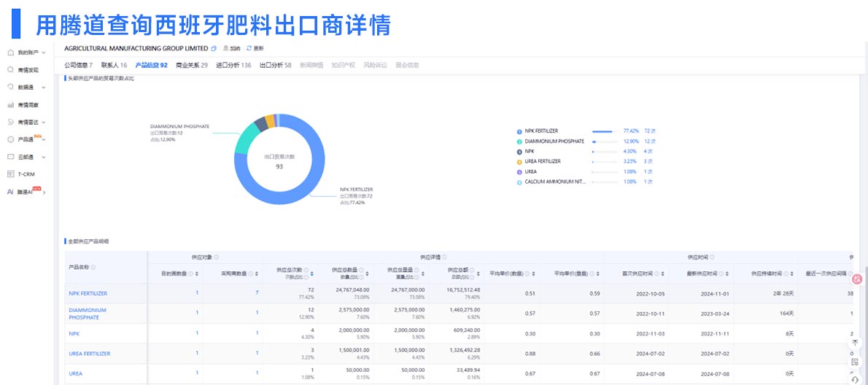The height and width of the screenshot is (385, 868).
Task: Expand the 腾道AI sidebar arrow
Action: click(44, 192)
